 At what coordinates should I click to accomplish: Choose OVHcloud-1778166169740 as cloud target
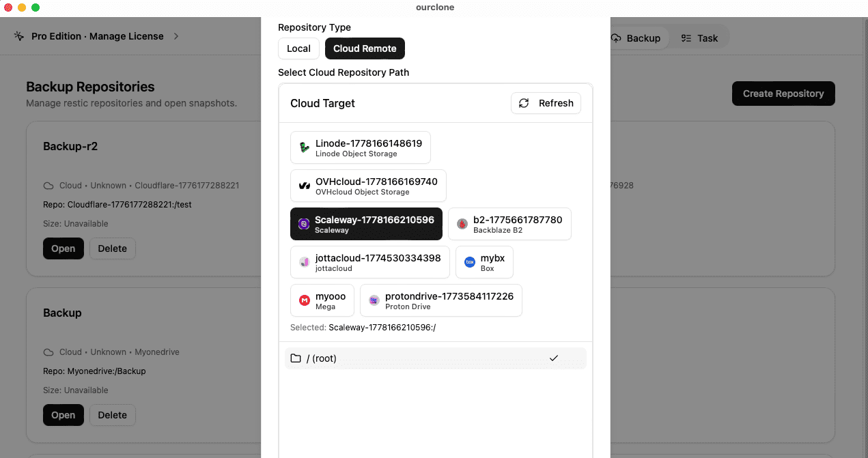(368, 186)
